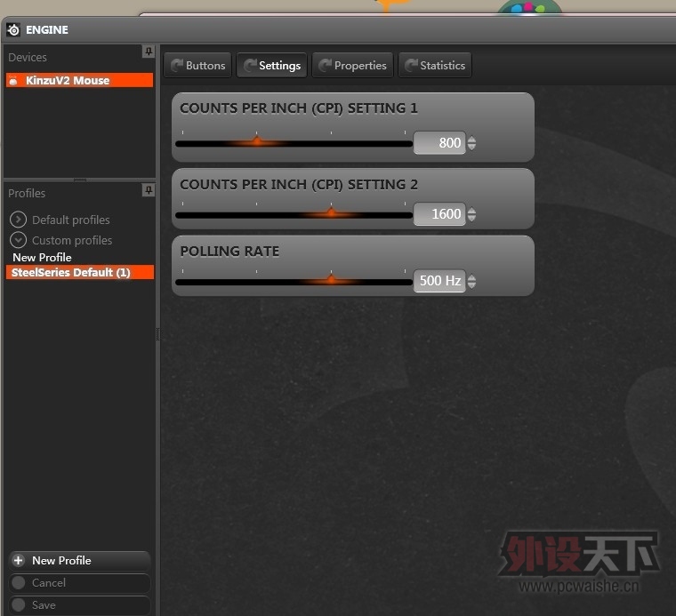676x616 pixels.
Task: Click the COUNTS PER INCH (CPI) SETTING 2 heading
Action: (299, 184)
